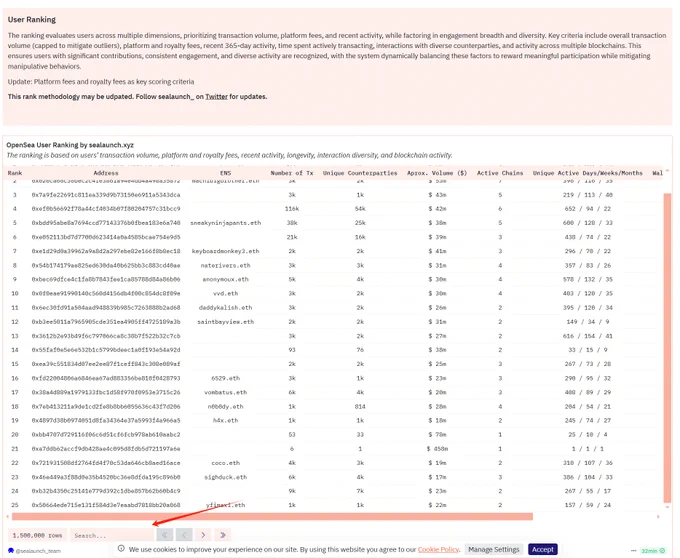Open the three-dot query options menu
This screenshot has height=558, width=680.
pyautogui.click(x=634, y=551)
